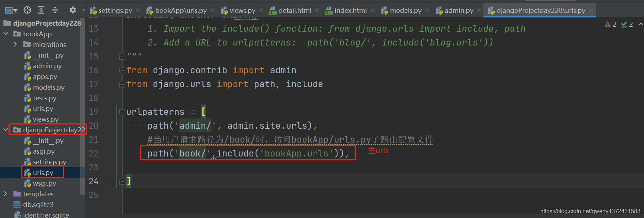Switch to the admin.py tab
This screenshot has height=218, width=644.
tap(459, 11)
